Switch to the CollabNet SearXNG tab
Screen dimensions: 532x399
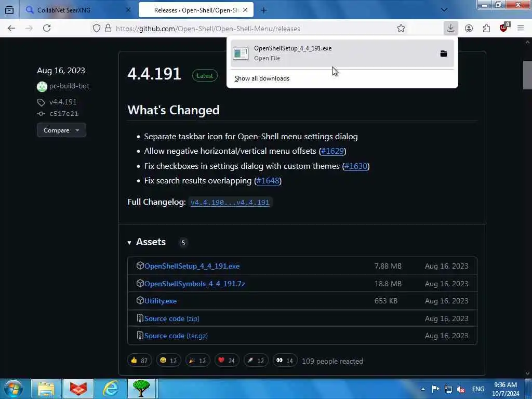(78, 10)
